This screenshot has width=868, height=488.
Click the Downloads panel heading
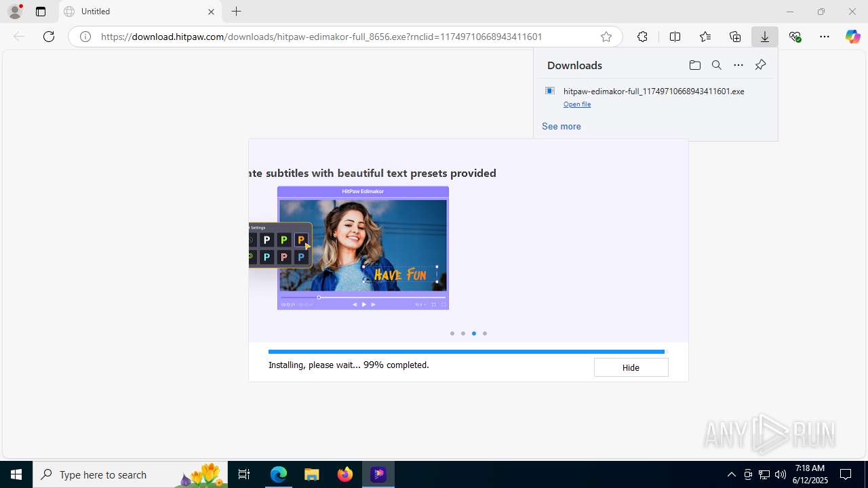574,65
